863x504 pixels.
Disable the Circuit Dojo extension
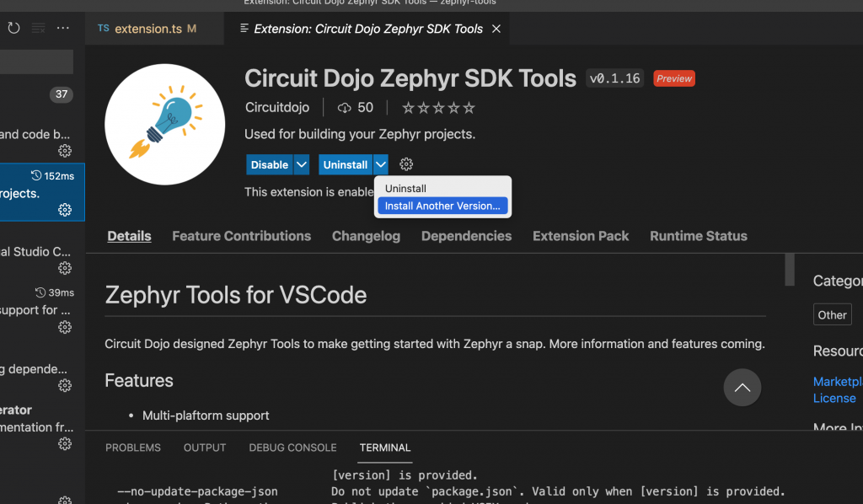pyautogui.click(x=269, y=164)
